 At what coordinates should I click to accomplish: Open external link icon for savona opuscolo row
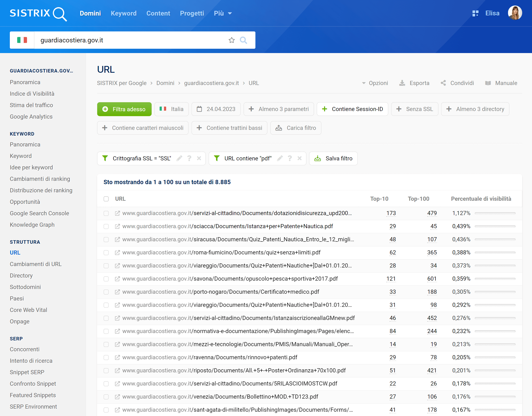click(x=117, y=279)
